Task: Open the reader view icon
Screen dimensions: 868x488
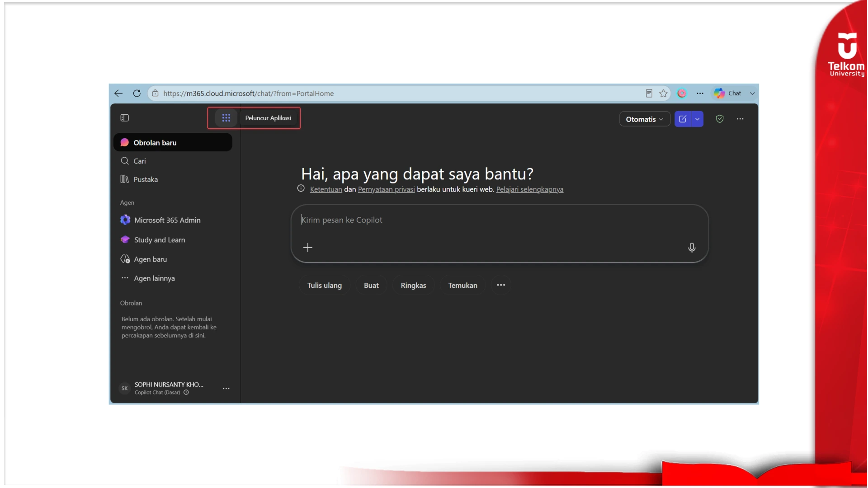Action: [x=649, y=94]
